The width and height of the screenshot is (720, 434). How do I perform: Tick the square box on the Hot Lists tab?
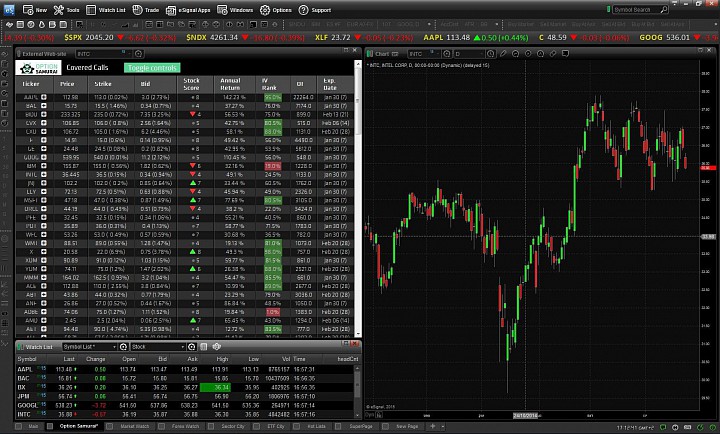click(297, 426)
